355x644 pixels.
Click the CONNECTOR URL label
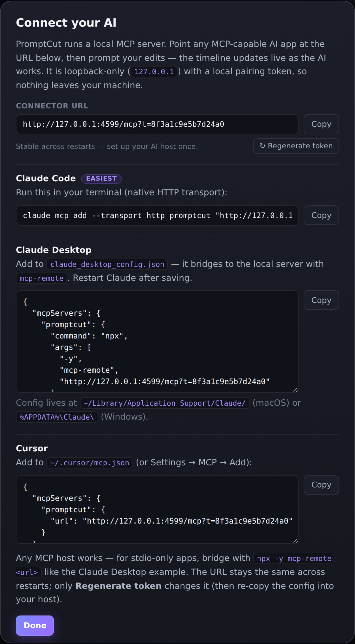tap(52, 106)
